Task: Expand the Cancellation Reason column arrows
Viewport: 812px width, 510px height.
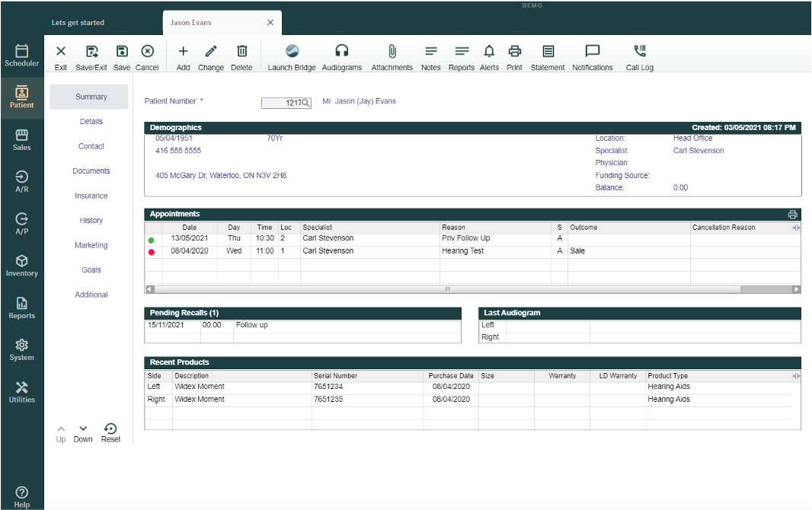Action: point(794,227)
